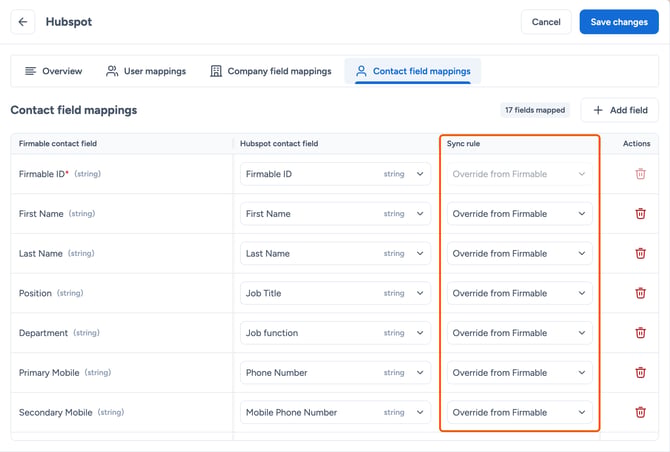Click the Hubspot contact field column header
This screenshot has width=670, height=452.
pyautogui.click(x=279, y=144)
